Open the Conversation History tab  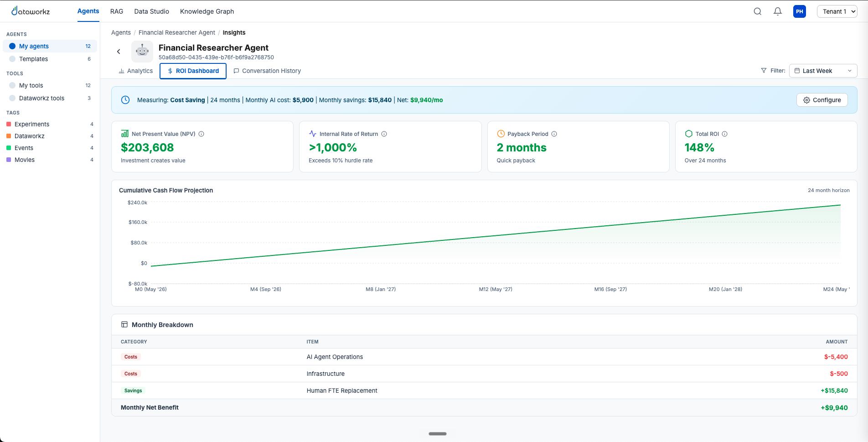pos(267,71)
